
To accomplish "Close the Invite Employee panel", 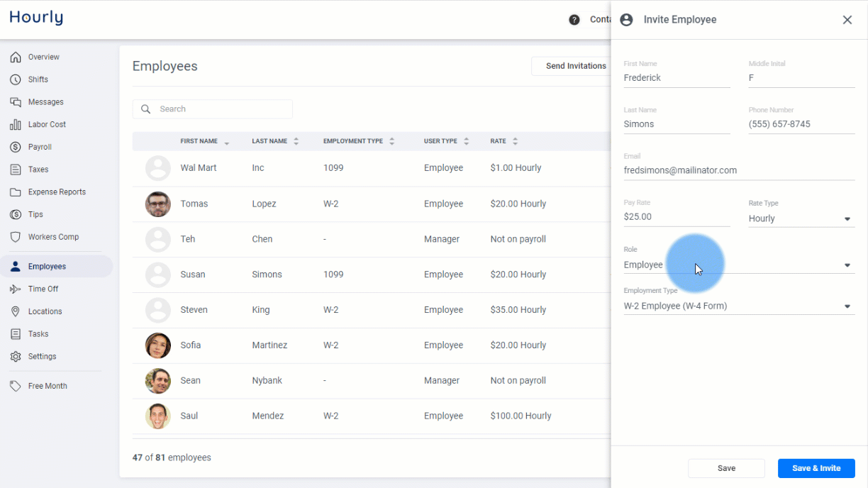I will (x=847, y=20).
